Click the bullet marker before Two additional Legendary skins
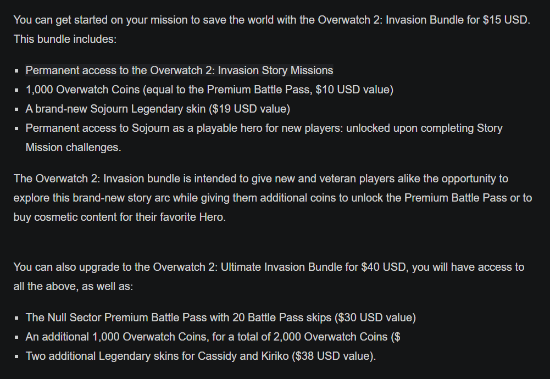Image resolution: width=550 pixels, height=379 pixels. point(16,357)
